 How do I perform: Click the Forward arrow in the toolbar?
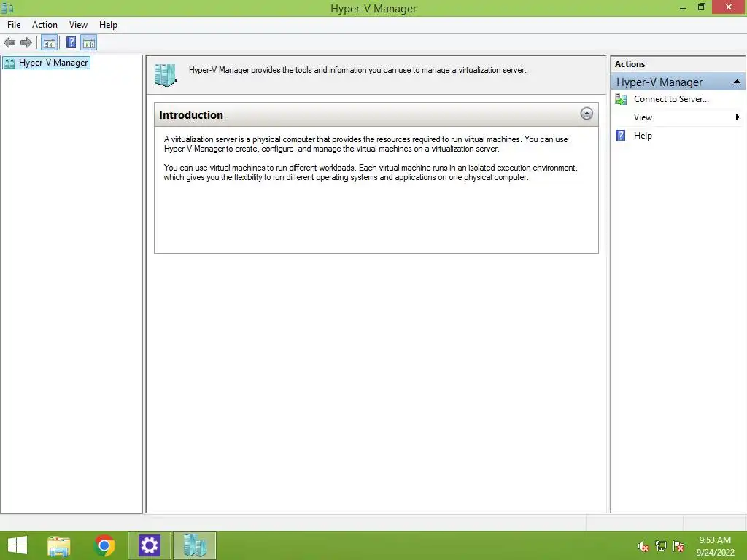26,43
